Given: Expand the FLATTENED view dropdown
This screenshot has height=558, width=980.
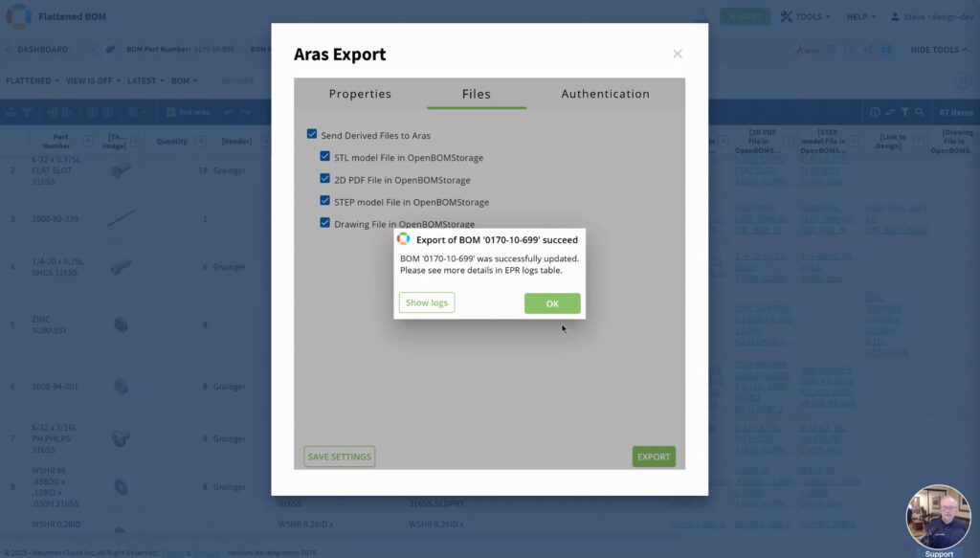Looking at the screenshot, I should coord(33,80).
